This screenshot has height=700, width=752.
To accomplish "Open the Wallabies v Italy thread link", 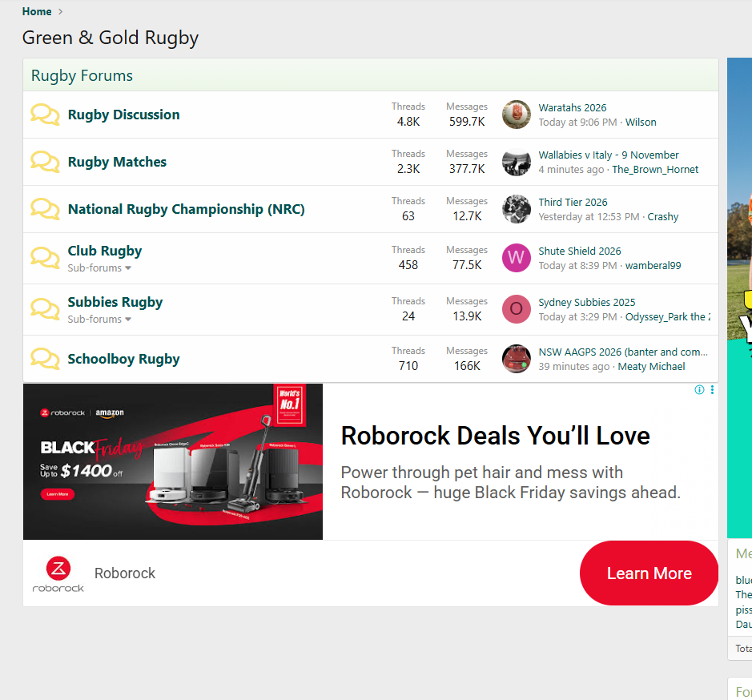I will [609, 155].
